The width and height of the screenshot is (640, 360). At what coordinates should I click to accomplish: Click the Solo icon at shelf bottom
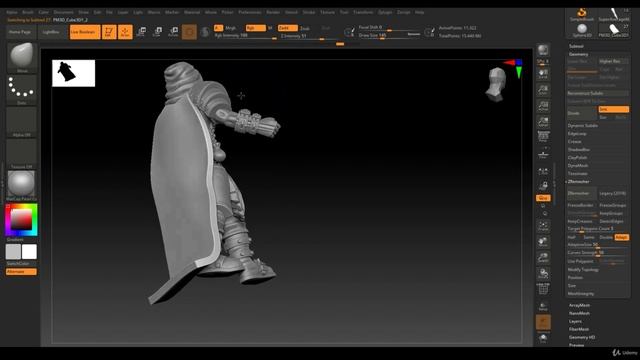coord(543,338)
